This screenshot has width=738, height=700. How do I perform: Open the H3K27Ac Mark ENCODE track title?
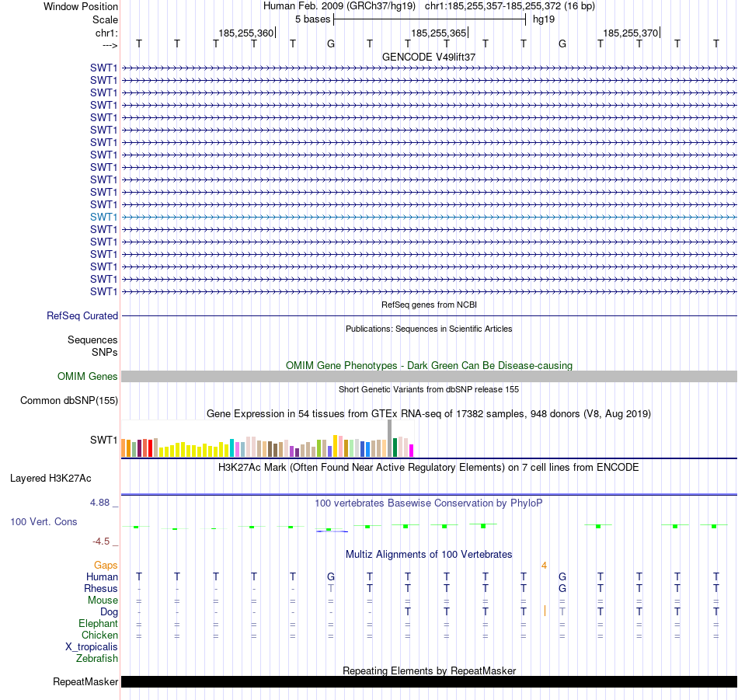[x=429, y=468]
